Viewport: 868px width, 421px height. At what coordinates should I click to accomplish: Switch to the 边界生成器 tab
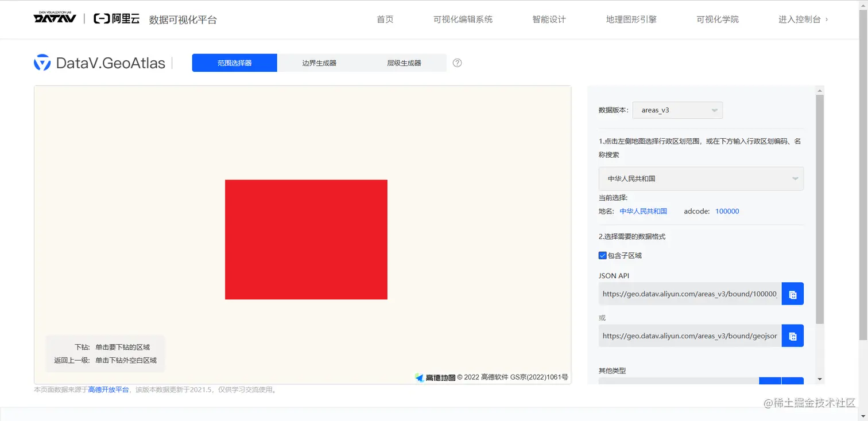point(319,63)
